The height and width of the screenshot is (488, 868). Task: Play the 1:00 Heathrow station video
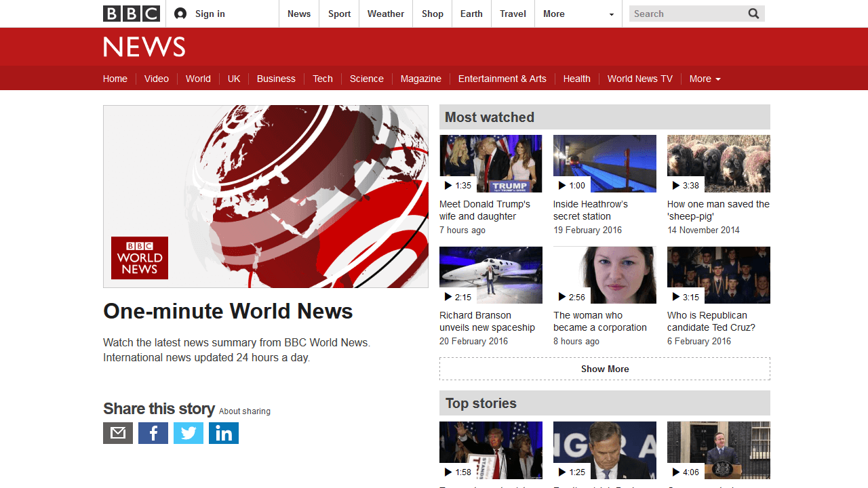click(x=605, y=163)
